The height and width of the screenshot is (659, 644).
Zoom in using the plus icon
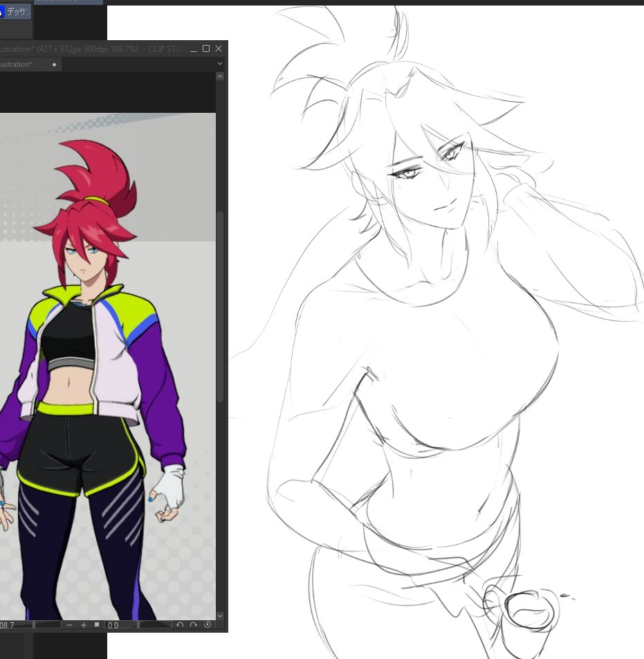pyautogui.click(x=83, y=625)
